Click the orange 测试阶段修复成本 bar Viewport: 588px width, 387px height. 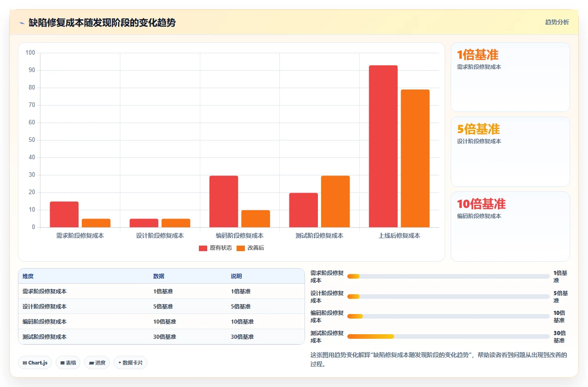tap(335, 202)
